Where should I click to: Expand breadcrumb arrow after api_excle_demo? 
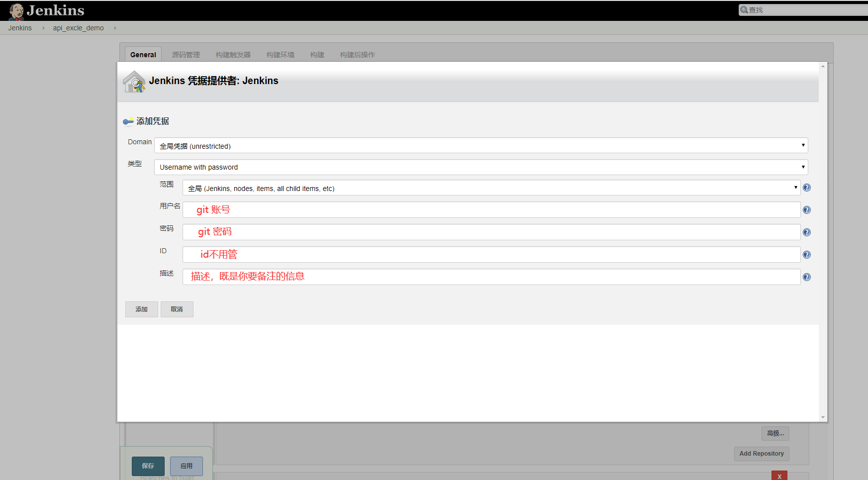click(115, 28)
